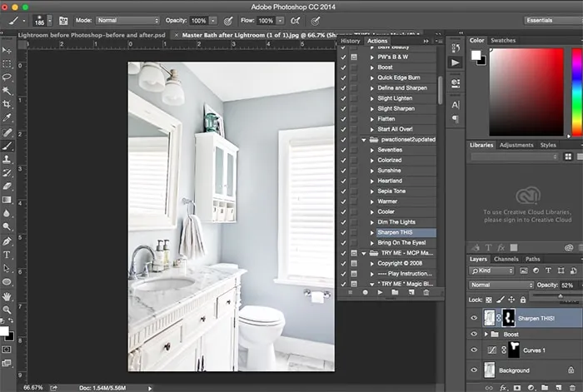This screenshot has height=392, width=583.
Task: Enable airbrush-style build-up icon
Action: [x=295, y=21]
